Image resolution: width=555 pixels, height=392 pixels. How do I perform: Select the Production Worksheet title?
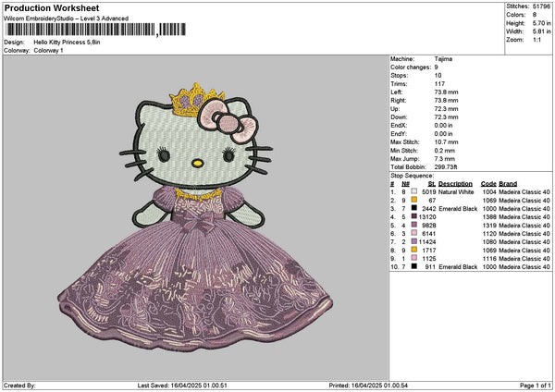(52, 8)
